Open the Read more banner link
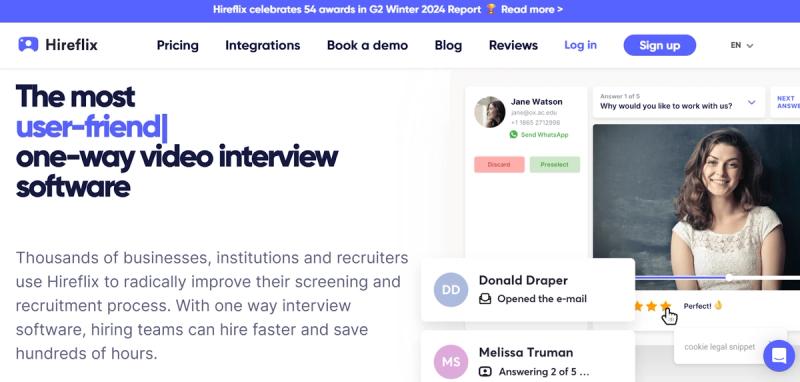This screenshot has width=800, height=382. tap(532, 9)
